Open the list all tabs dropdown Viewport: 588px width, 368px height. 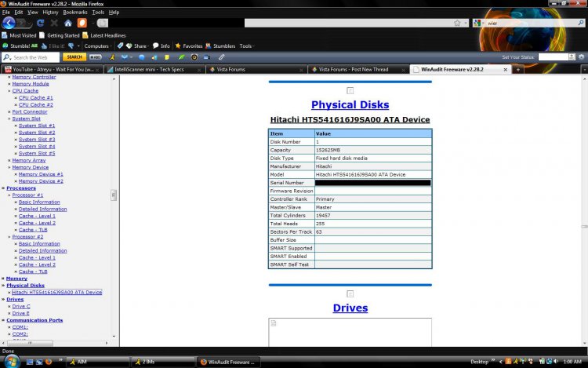point(584,69)
